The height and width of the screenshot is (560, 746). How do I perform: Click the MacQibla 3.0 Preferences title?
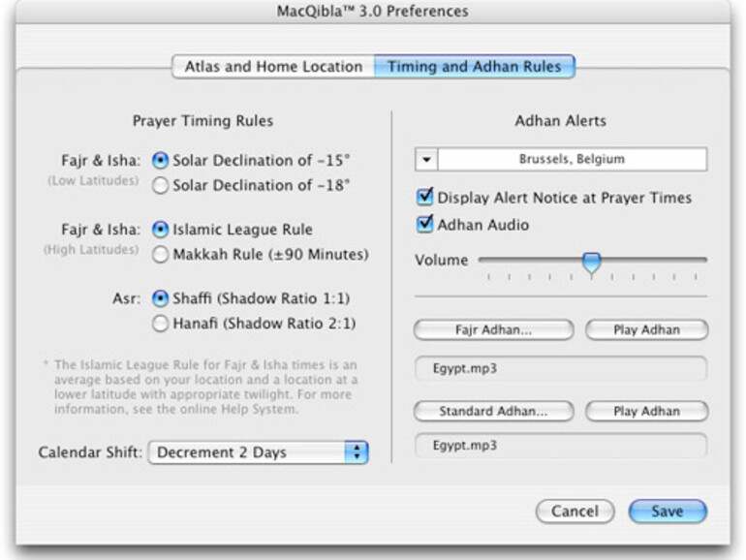click(x=373, y=11)
